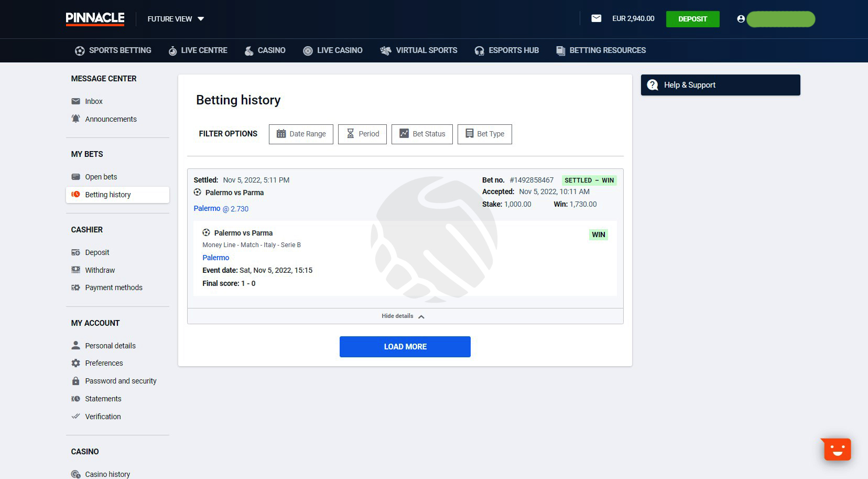Open the mail envelope icon in header
The height and width of the screenshot is (479, 868).
point(596,18)
